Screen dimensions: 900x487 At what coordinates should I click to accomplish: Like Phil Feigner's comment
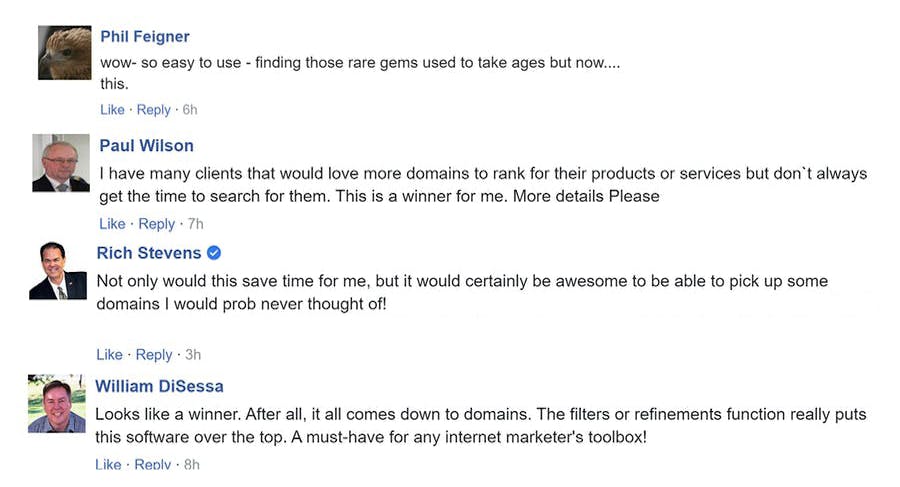point(112,110)
